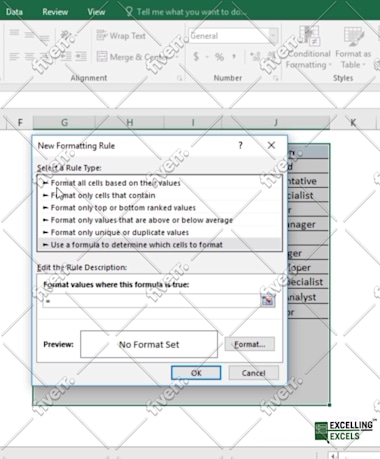Open Alignment settings dialog launcher
Screen dimensions: 380x459
click(179, 78)
